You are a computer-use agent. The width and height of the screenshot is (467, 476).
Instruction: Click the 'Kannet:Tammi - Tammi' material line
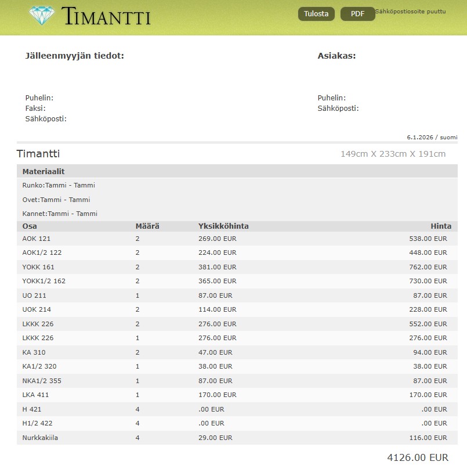[60, 214]
